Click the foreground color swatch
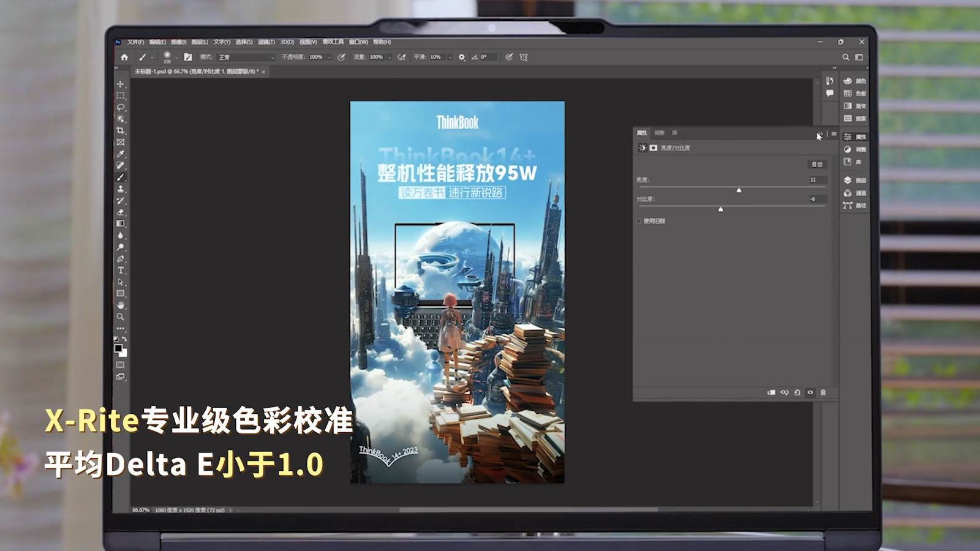 pos(118,348)
